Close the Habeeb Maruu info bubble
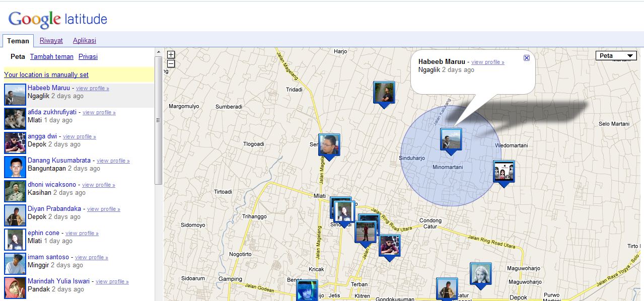This screenshot has height=301, width=644. [x=527, y=58]
